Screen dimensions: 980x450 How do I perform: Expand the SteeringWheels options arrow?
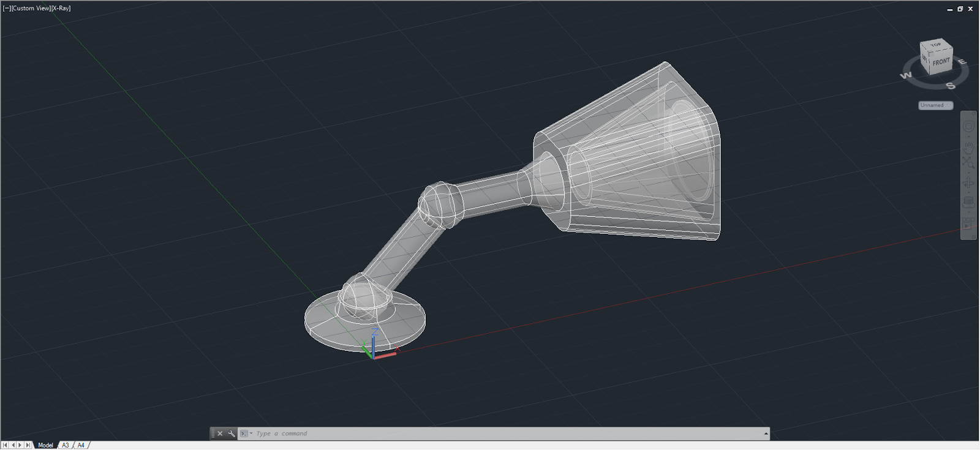click(968, 137)
